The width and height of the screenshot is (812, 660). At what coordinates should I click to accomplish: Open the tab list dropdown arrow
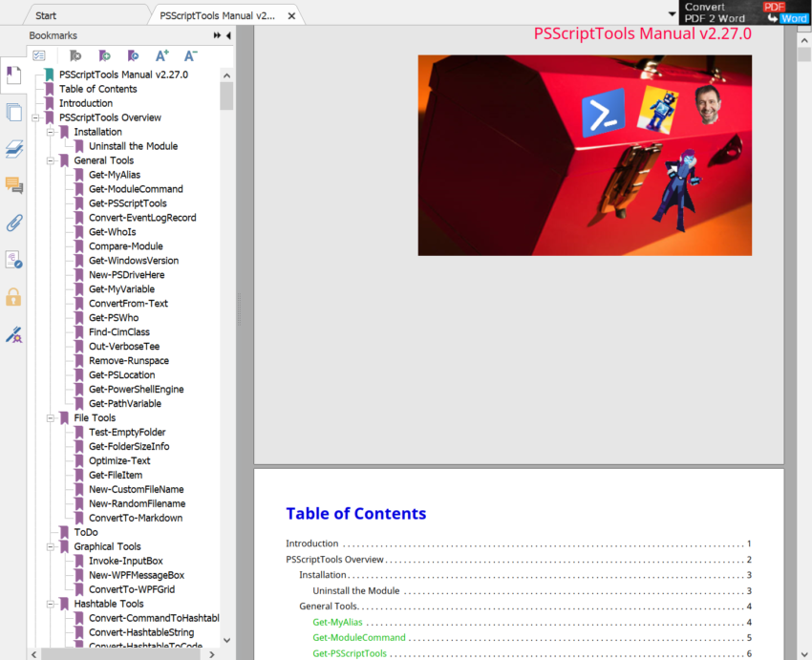pos(672,14)
